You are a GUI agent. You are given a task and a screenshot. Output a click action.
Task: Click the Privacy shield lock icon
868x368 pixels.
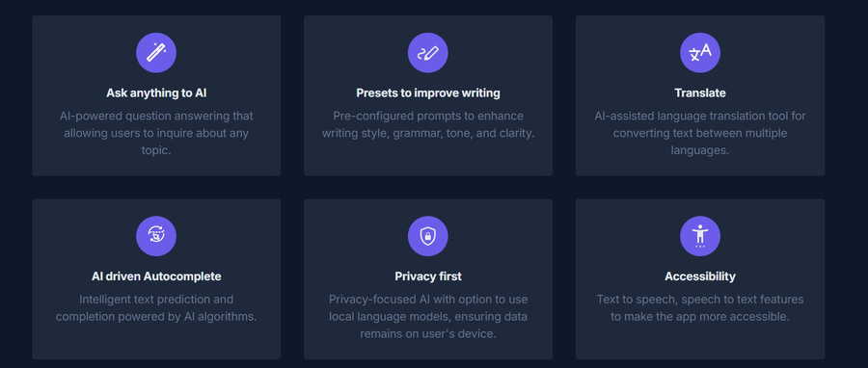click(428, 236)
